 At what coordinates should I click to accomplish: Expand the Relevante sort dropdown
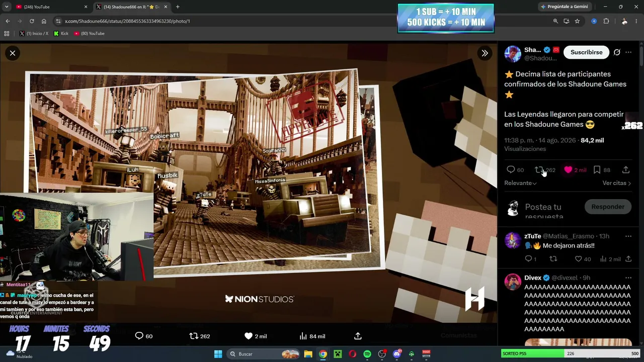[x=520, y=183]
